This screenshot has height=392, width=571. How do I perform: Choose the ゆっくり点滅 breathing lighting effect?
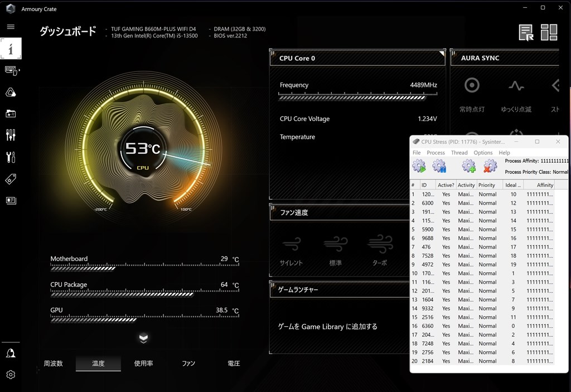(516, 92)
